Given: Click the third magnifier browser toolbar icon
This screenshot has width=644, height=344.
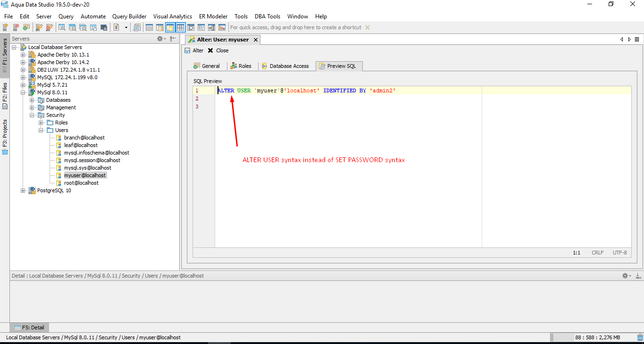Looking at the screenshot, I should (83, 27).
